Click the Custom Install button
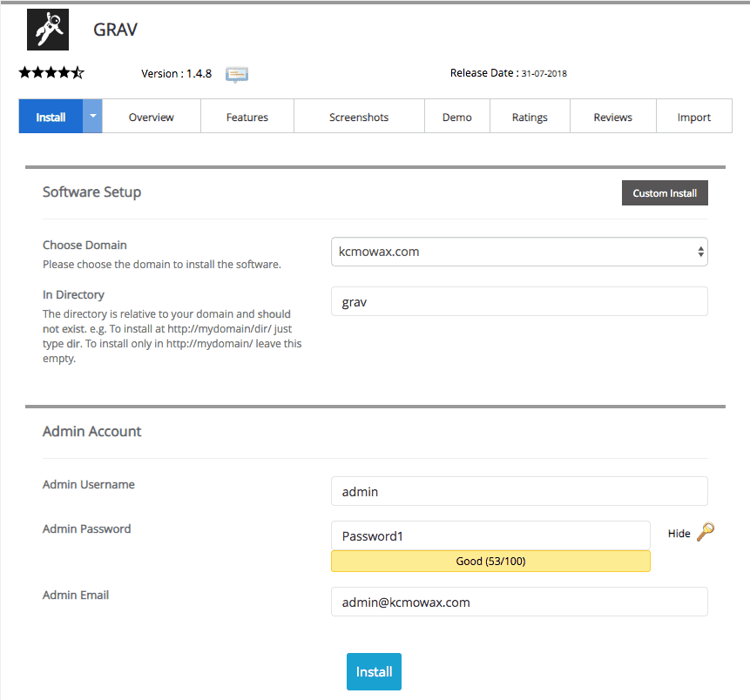 click(x=665, y=192)
